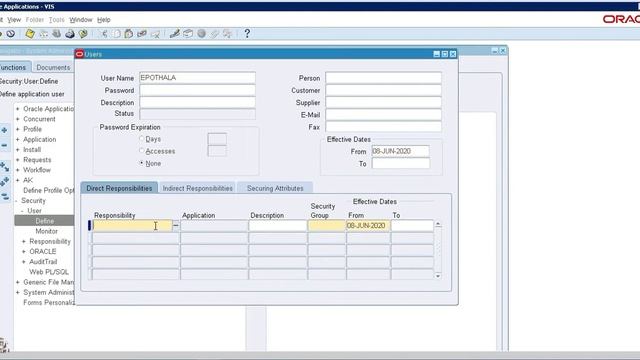Click the Edit Field pencil icon

175,34
